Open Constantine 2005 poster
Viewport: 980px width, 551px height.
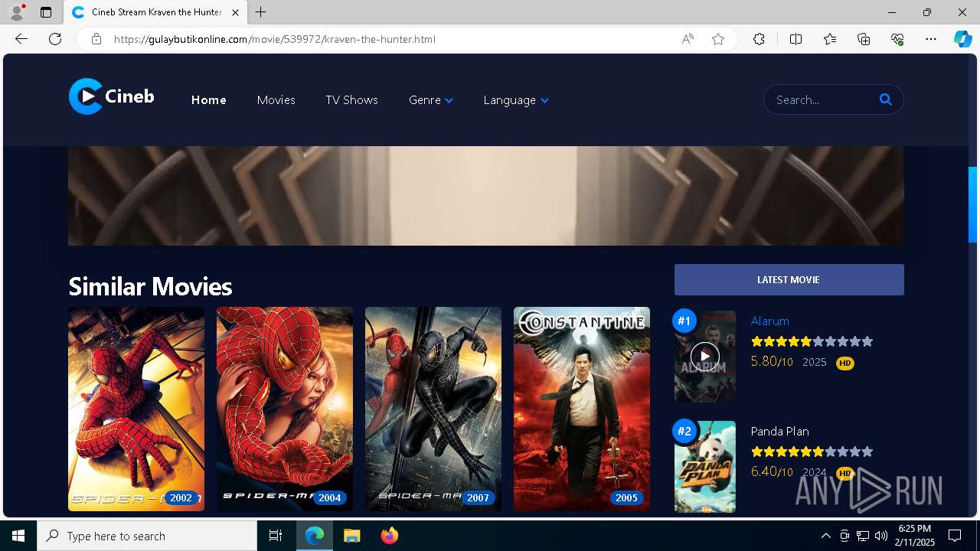tap(582, 409)
